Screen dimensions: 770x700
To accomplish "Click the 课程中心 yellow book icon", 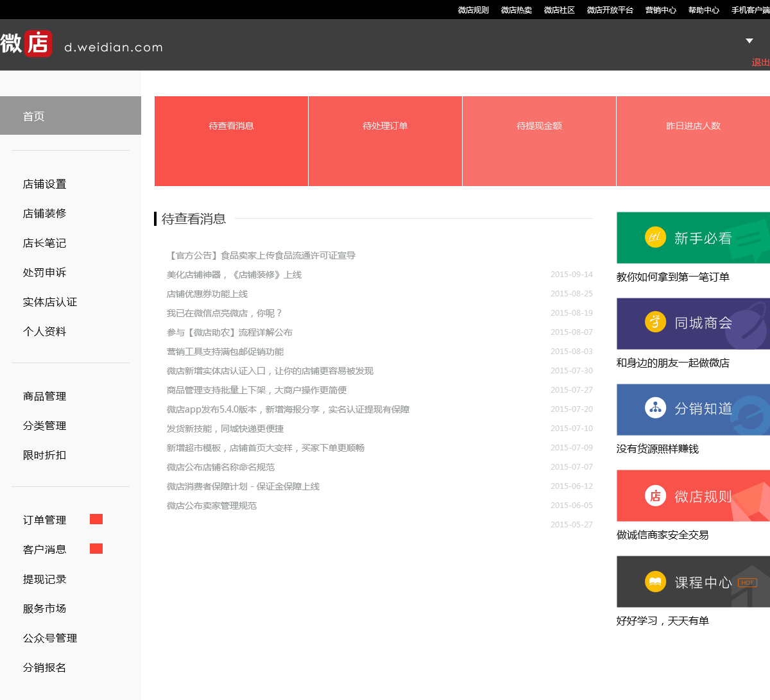I will (x=655, y=581).
